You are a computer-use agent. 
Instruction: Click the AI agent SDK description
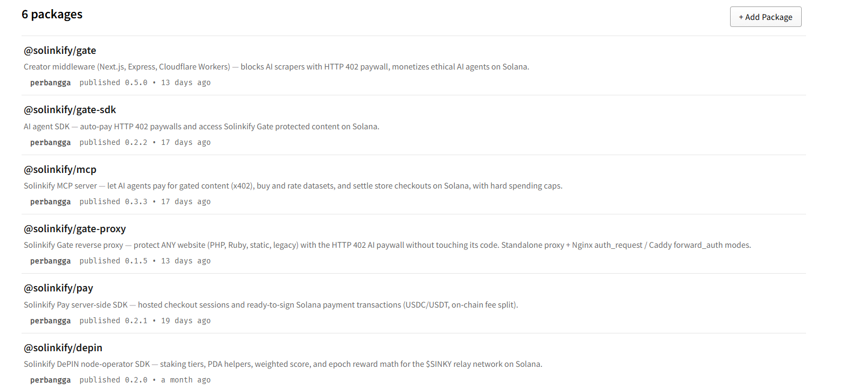202,127
